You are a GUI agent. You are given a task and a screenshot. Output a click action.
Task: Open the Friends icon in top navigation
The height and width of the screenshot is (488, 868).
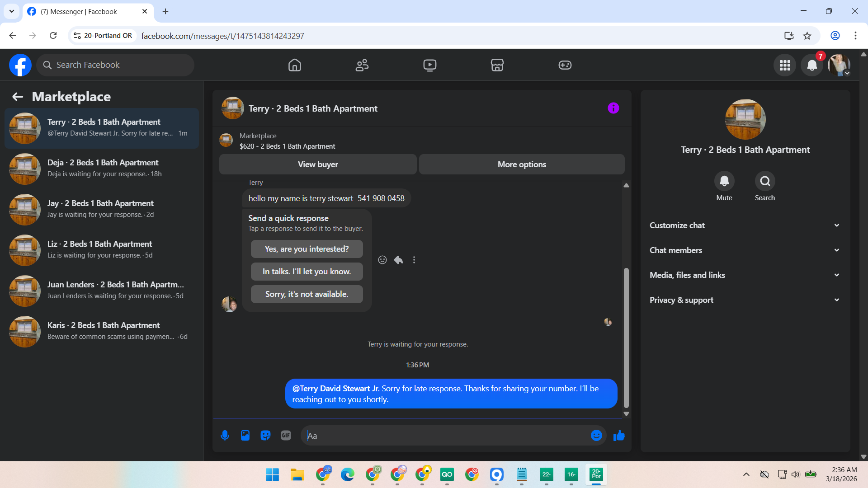pos(362,65)
